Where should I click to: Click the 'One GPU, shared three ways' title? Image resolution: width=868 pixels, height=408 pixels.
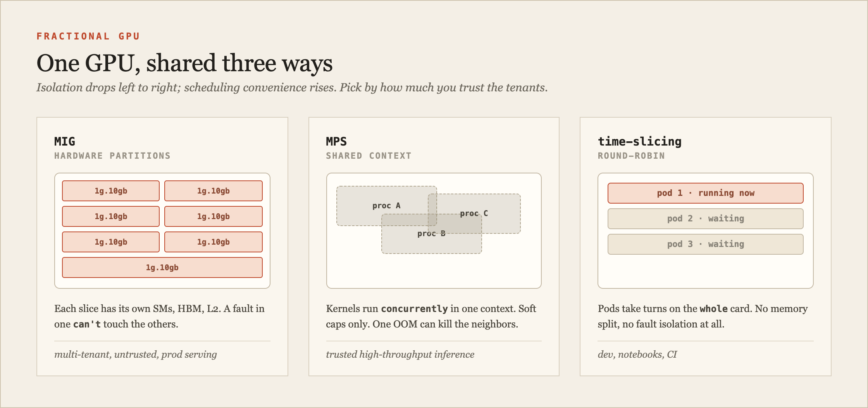184,63
